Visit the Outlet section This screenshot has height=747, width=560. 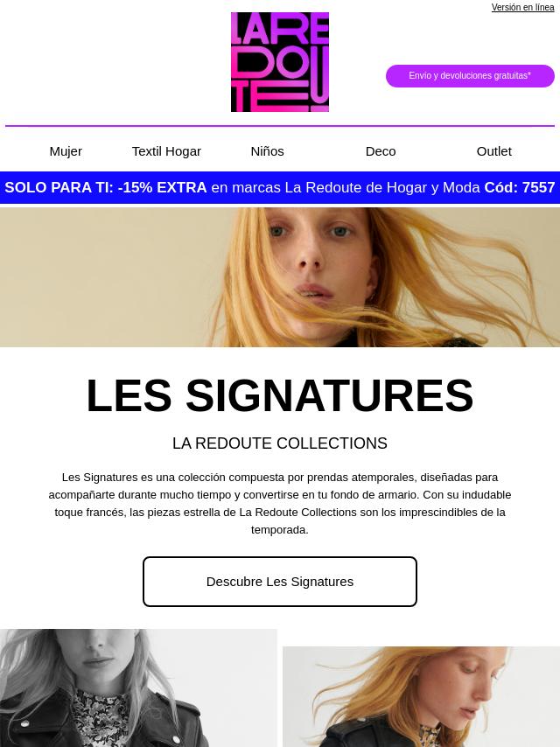tap(493, 151)
